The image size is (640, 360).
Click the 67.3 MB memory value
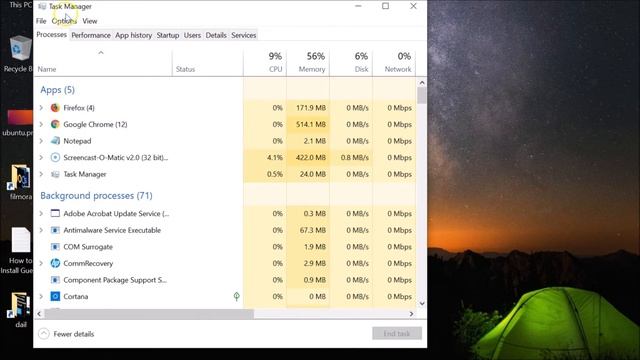tap(313, 230)
